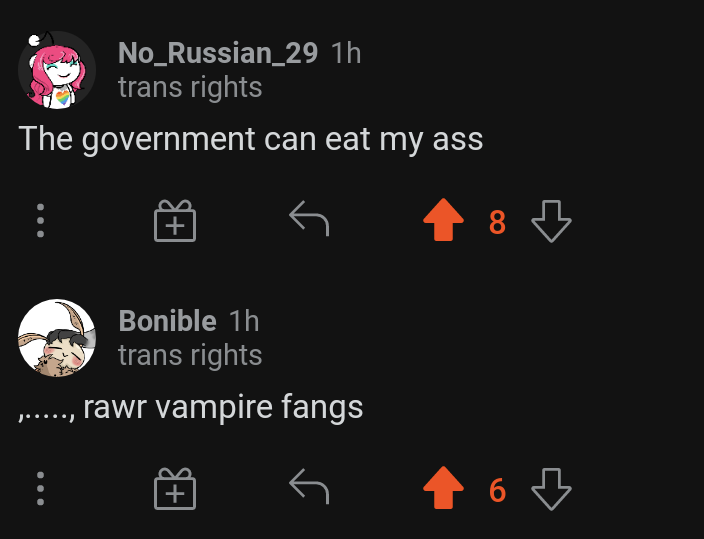Select trans rights flair under No_Russian_29
This screenshot has height=539, width=704.
coord(190,87)
